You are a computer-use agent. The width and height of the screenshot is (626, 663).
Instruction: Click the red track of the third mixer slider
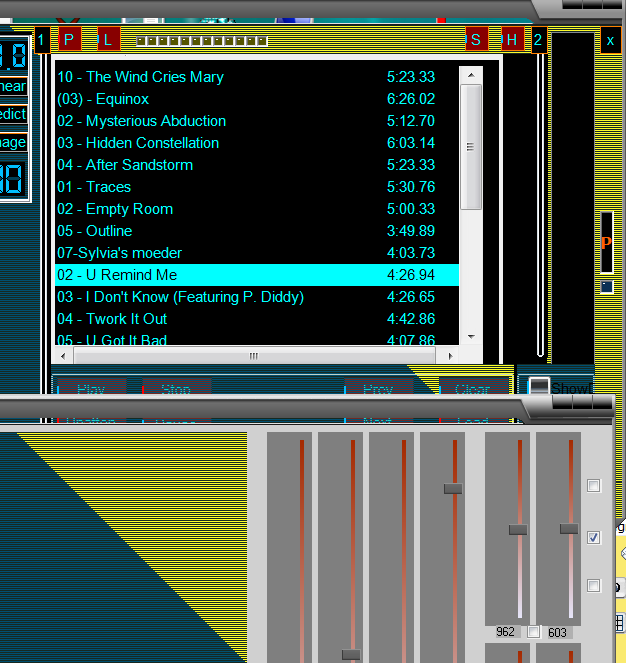(404, 550)
